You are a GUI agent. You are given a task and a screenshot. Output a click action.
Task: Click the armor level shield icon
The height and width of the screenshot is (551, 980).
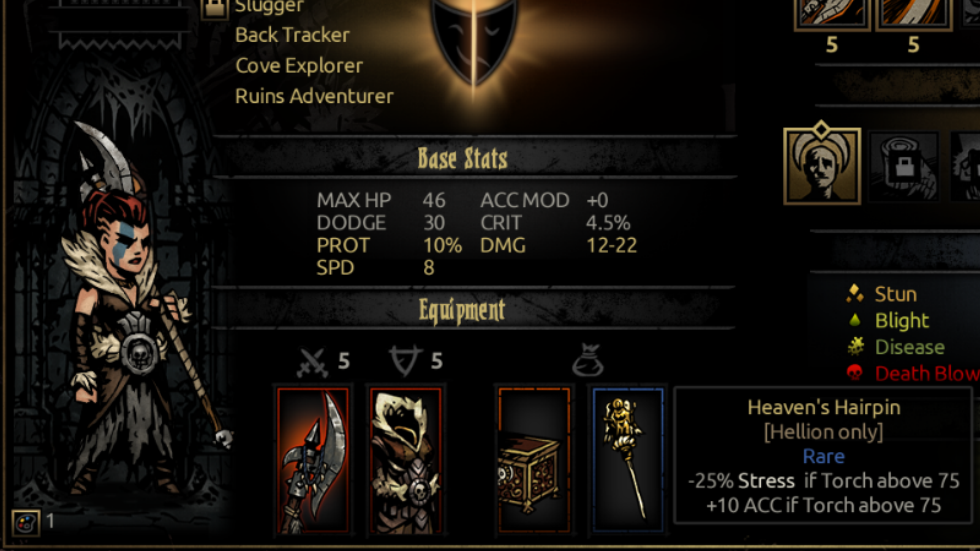coord(405,361)
